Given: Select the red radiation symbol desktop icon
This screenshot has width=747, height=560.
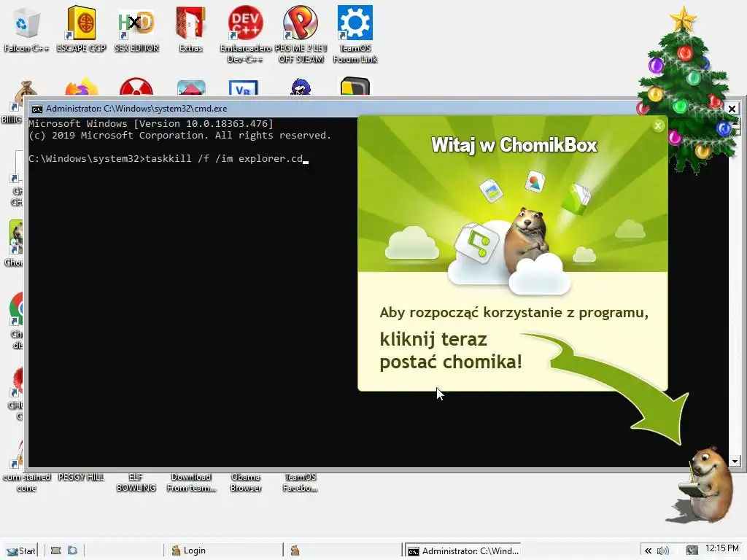Looking at the screenshot, I should tap(136, 87).
